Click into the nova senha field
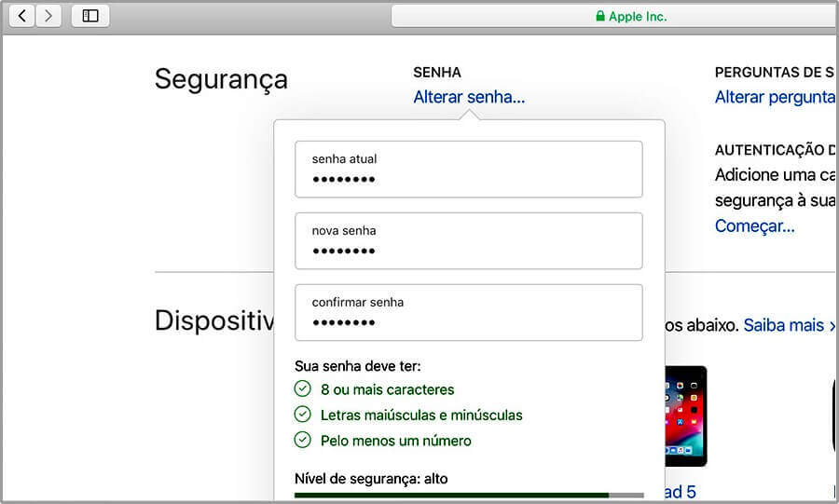This screenshot has width=839, height=504. coord(469,241)
